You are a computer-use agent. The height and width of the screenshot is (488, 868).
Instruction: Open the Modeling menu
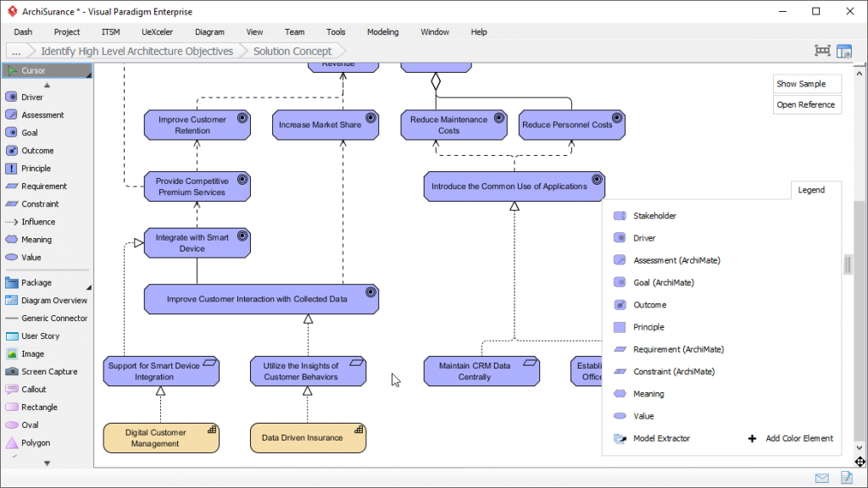click(382, 31)
